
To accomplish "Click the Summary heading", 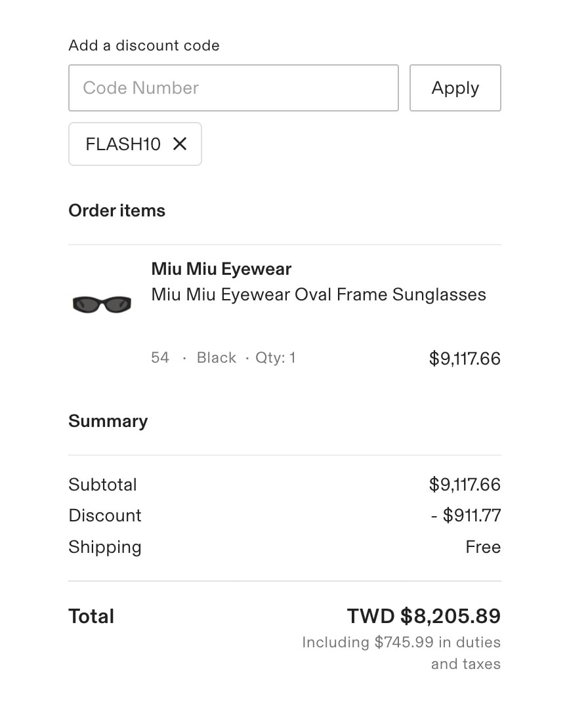I will point(108,421).
